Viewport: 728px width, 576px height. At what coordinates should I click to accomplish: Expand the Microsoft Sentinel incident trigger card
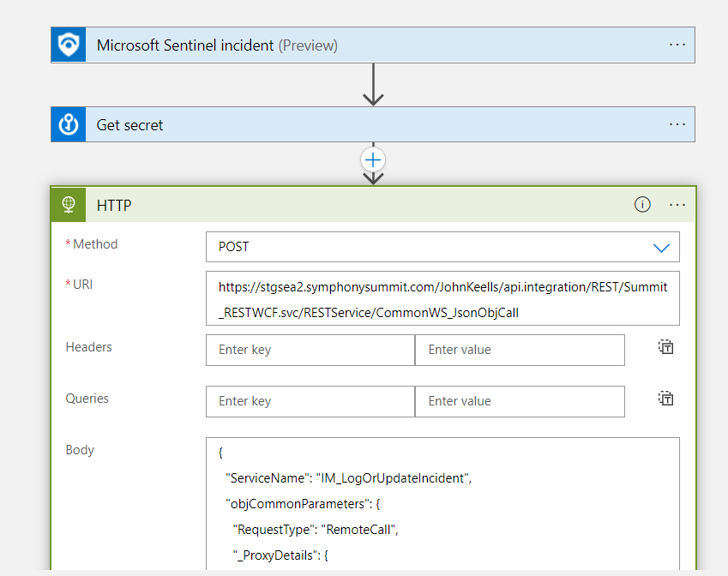pyautogui.click(x=373, y=45)
